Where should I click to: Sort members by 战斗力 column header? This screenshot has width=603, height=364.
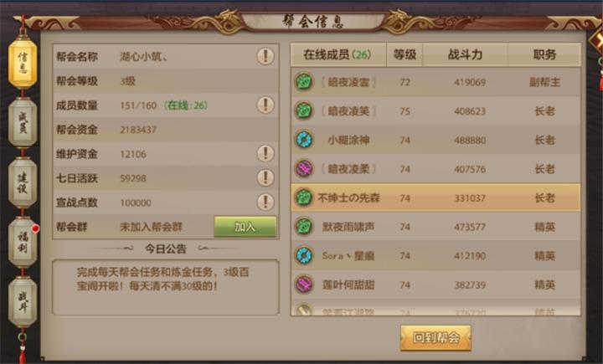465,54
